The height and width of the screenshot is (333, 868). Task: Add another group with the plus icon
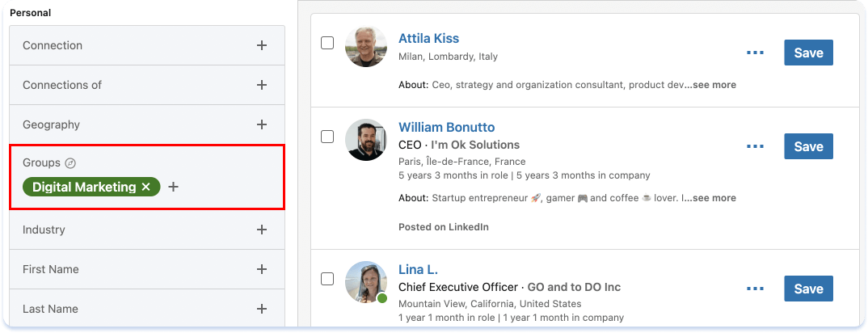174,187
